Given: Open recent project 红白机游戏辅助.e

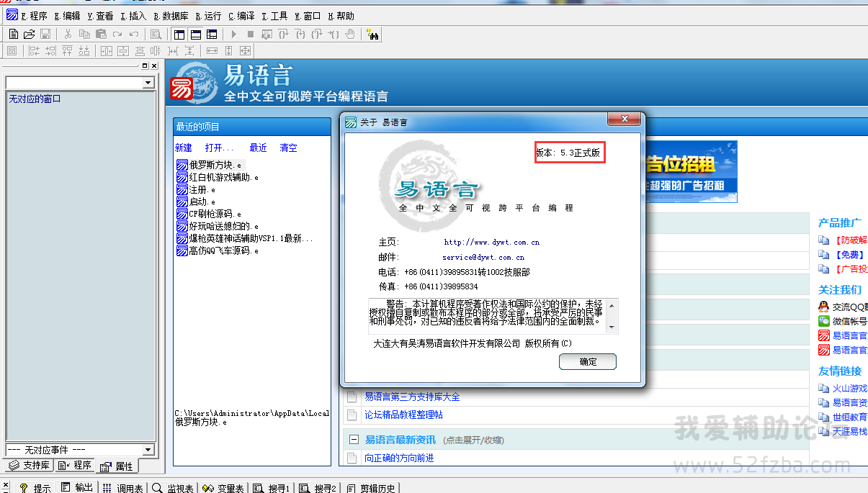Looking at the screenshot, I should (x=218, y=177).
